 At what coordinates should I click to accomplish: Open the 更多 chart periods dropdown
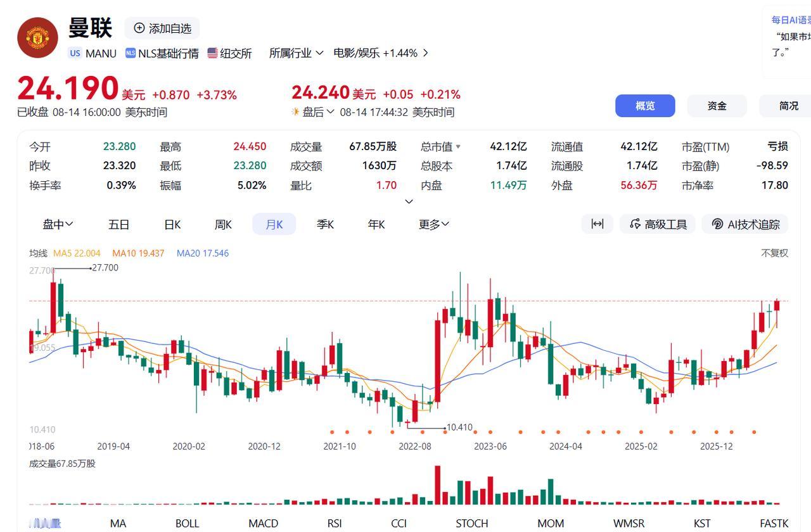(434, 224)
